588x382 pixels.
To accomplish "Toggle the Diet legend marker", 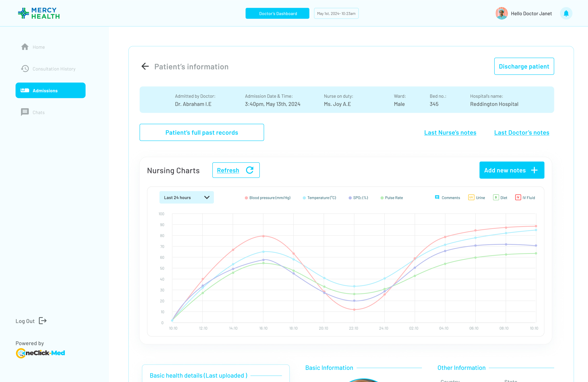I will 496,197.
